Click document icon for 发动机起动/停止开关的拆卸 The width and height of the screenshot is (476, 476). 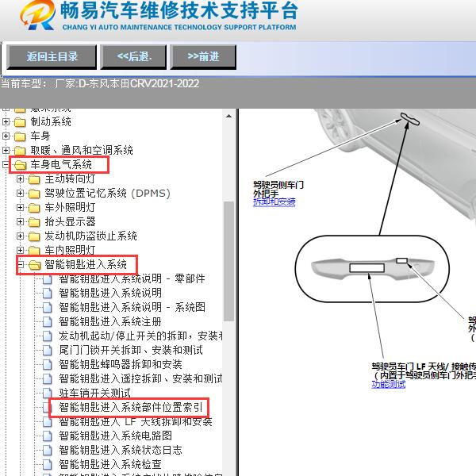click(x=48, y=336)
